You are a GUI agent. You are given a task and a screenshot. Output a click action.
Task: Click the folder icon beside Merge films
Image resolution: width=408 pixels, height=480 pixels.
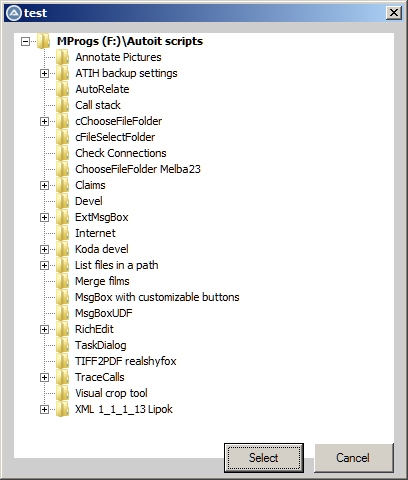pyautogui.click(x=62, y=281)
